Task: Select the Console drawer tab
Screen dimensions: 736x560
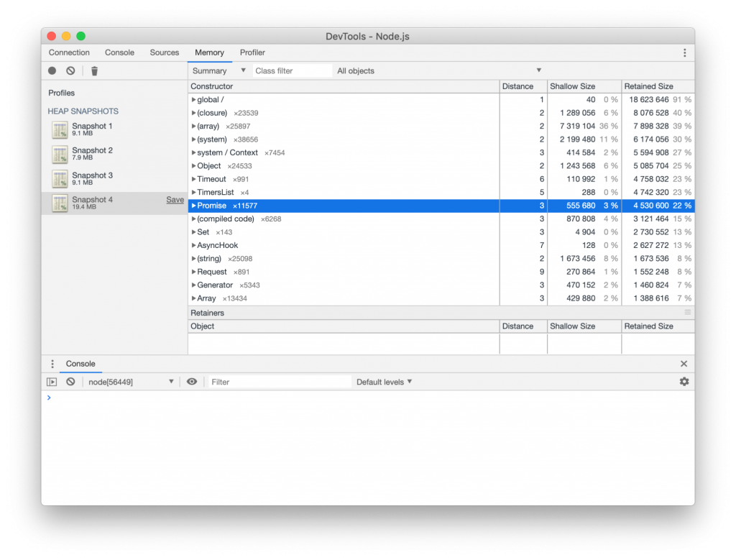Action: pos(80,364)
